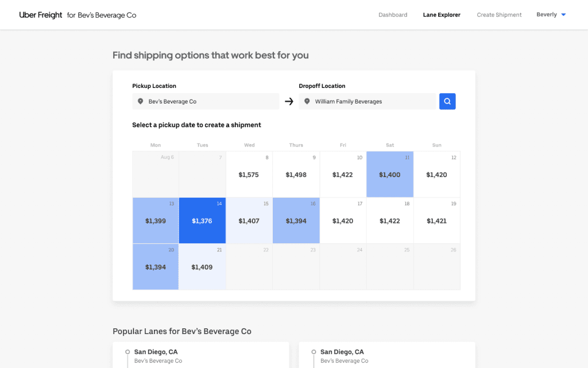Choose August 8 with $1,575 rate
The width and height of the screenshot is (588, 368).
click(249, 175)
